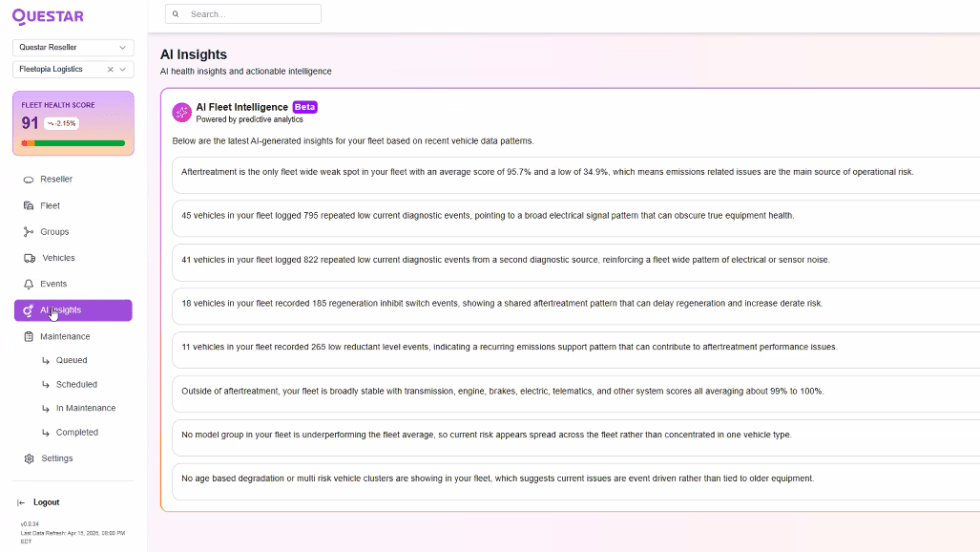Image resolution: width=980 pixels, height=552 pixels.
Task: Select the AI Insights menu item
Action: [73, 310]
